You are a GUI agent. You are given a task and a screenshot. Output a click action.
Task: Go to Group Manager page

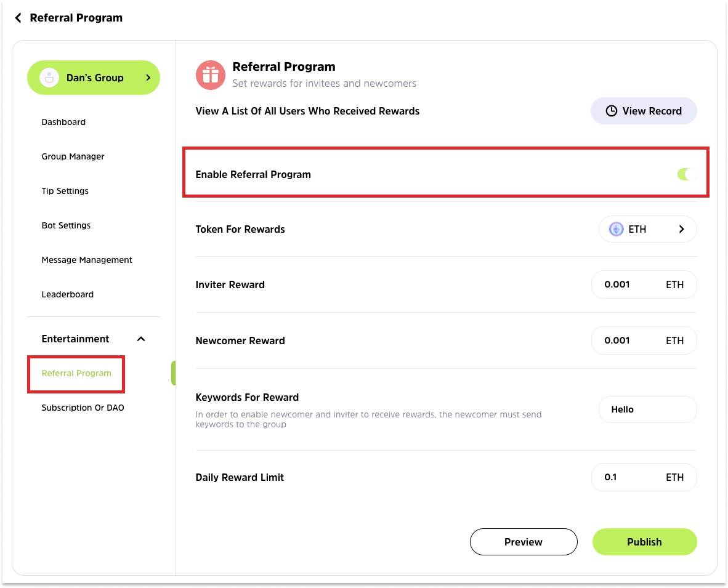point(73,156)
